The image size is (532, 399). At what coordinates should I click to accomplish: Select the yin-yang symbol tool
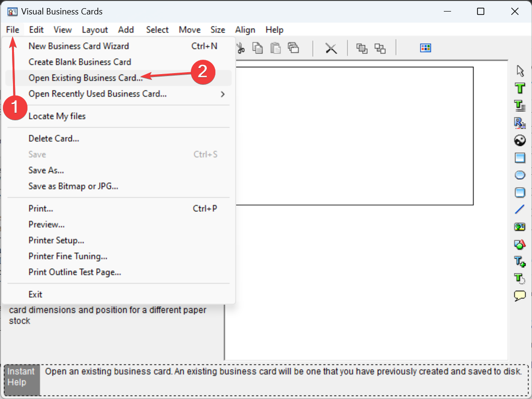(520, 141)
